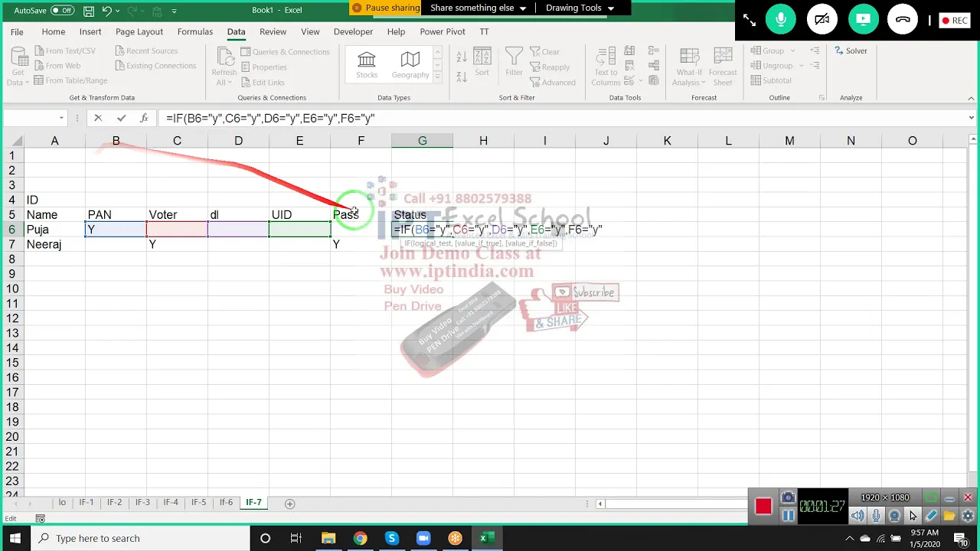Image resolution: width=980 pixels, height=551 pixels.
Task: Click Existing Connections
Action: (x=155, y=66)
